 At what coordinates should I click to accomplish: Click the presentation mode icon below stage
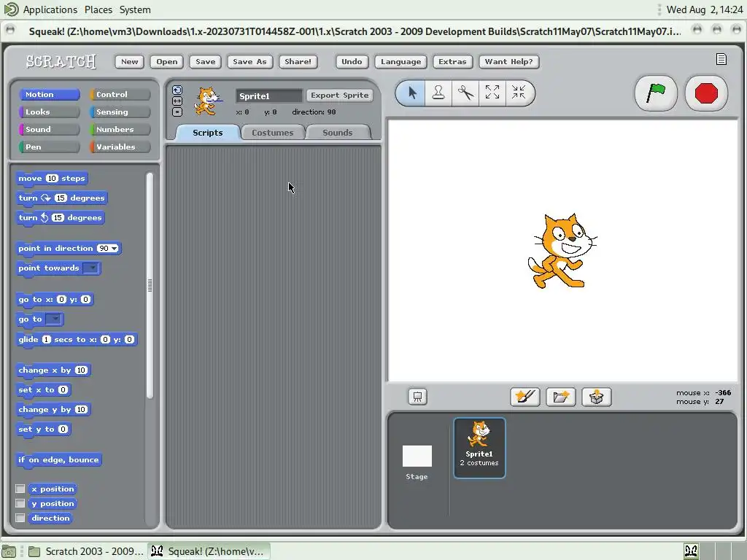coord(417,397)
